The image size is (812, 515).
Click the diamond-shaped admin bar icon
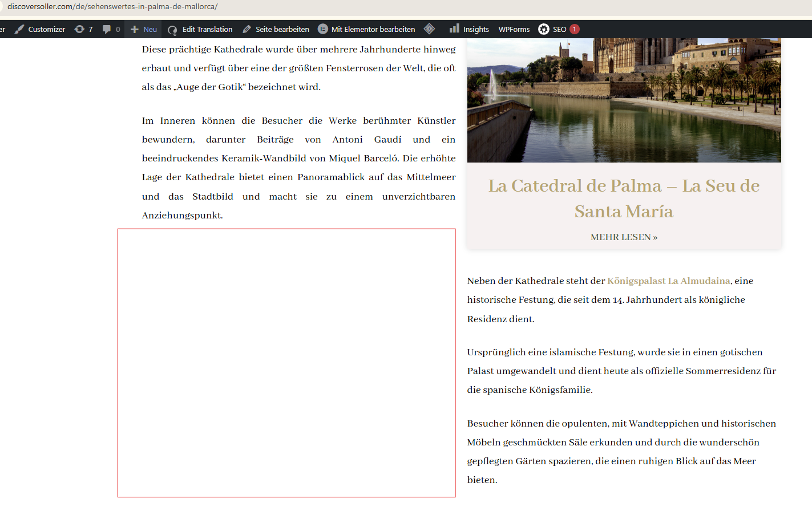[430, 29]
